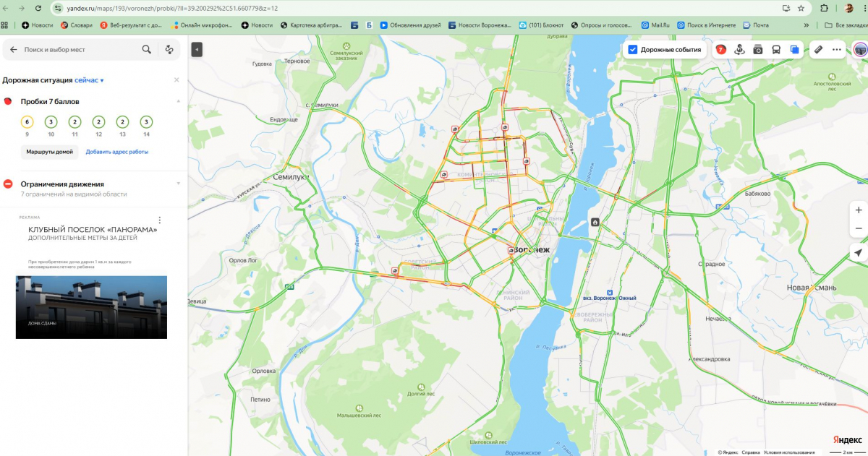Open the three-dots more menu on map
Viewport: 868px width, 456px height.
pos(837,50)
